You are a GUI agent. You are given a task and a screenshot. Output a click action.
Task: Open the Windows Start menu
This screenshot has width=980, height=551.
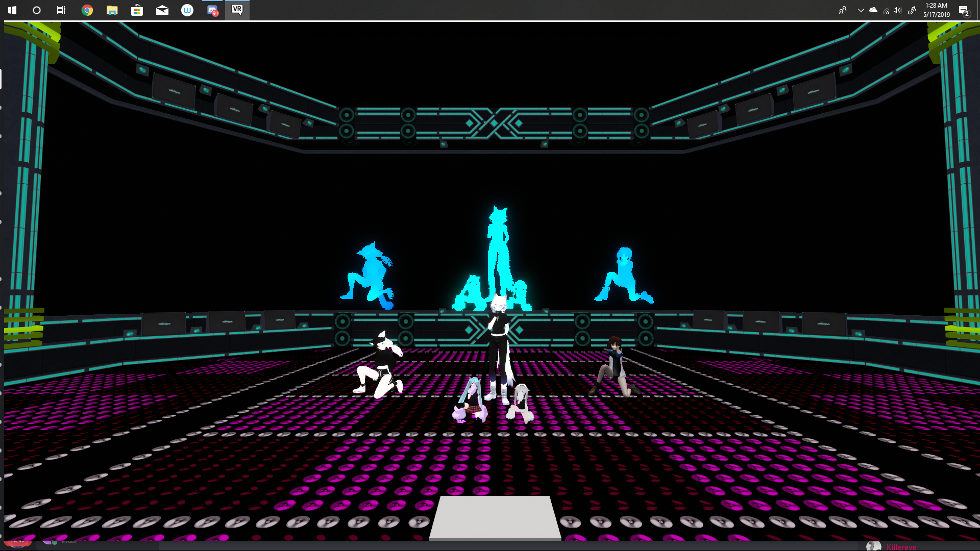point(12,10)
